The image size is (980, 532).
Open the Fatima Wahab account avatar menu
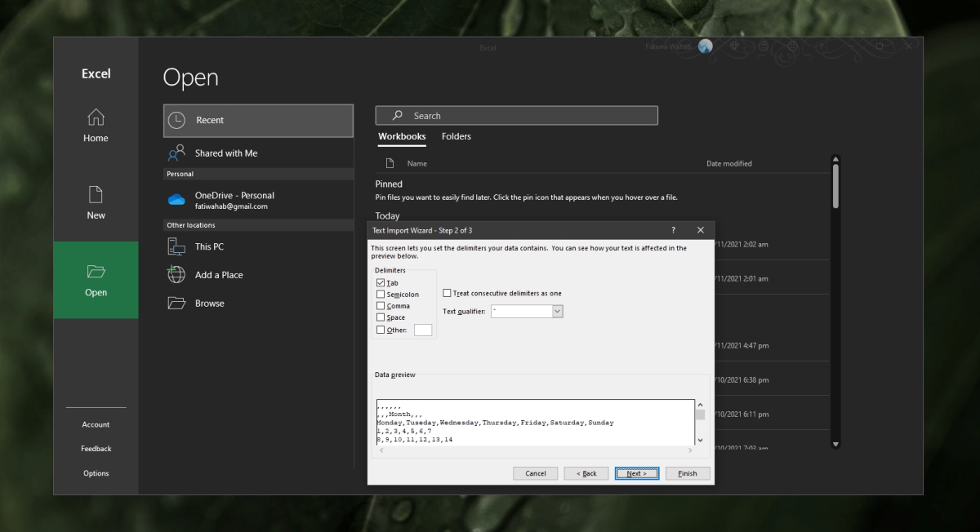704,46
